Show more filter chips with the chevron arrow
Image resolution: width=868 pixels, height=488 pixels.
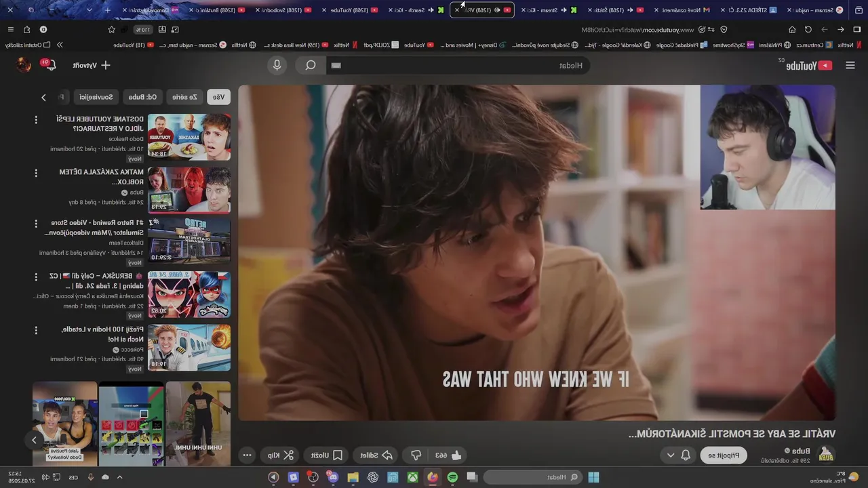point(43,98)
